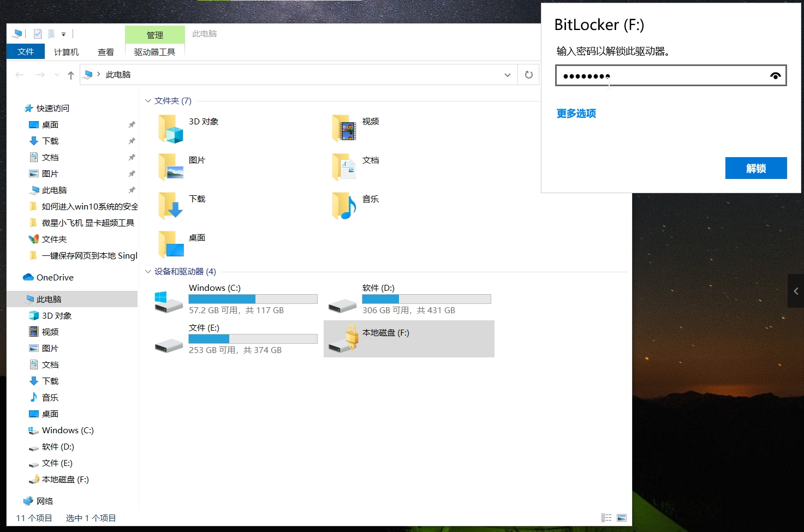Open 3D 对象 in navigation tree
804x532 pixels.
(x=50, y=315)
